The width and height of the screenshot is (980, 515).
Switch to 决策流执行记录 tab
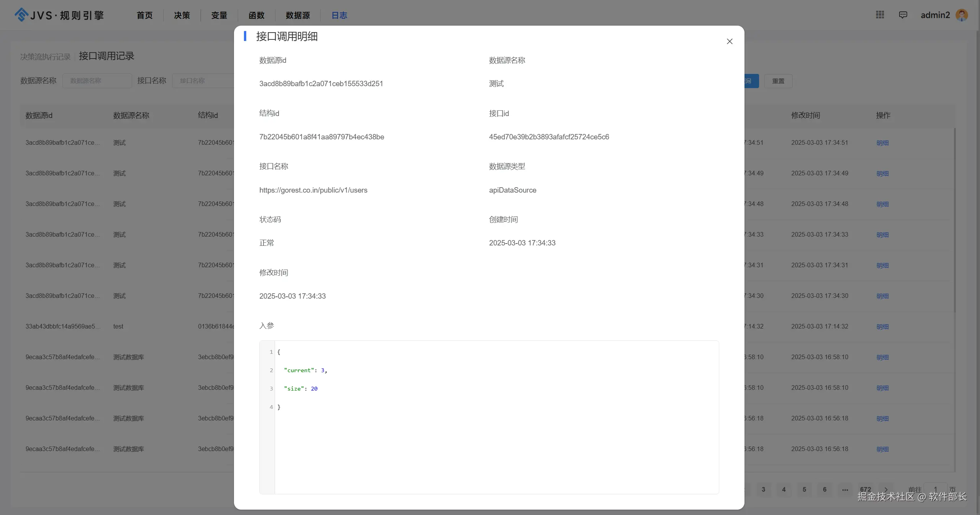point(45,57)
